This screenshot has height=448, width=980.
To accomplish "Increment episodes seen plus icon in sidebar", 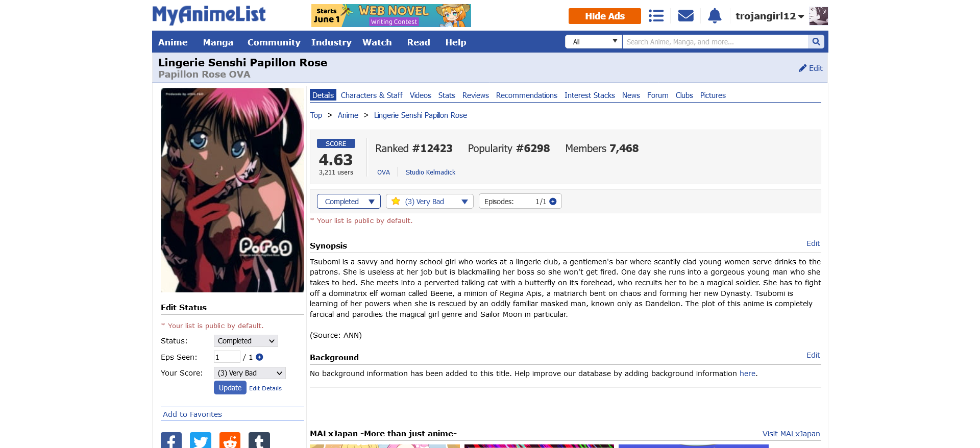I will (x=259, y=357).
